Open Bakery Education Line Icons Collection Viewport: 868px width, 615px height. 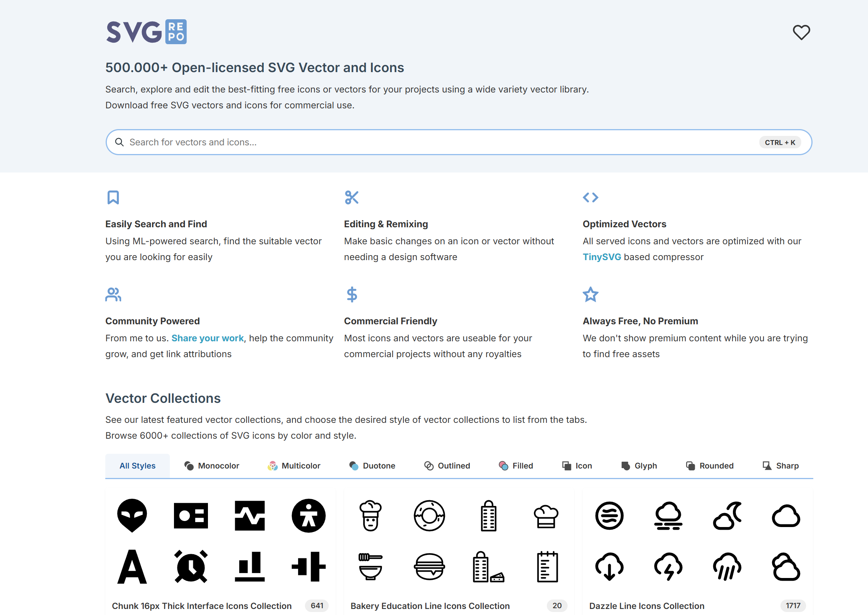(x=430, y=606)
